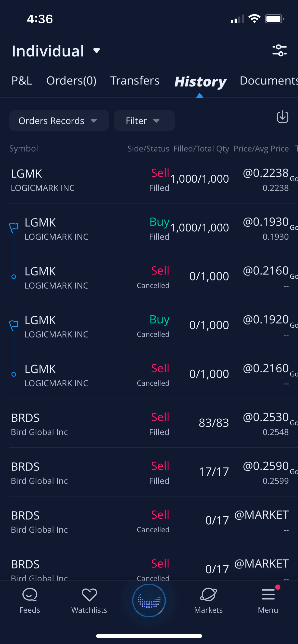The height and width of the screenshot is (644, 298).
Task: Switch to the Transfers tab
Action: click(x=135, y=81)
